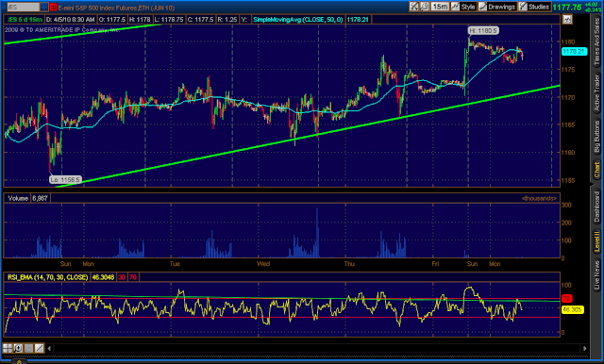Click the scrollbar left arrow below chart

tap(49, 348)
